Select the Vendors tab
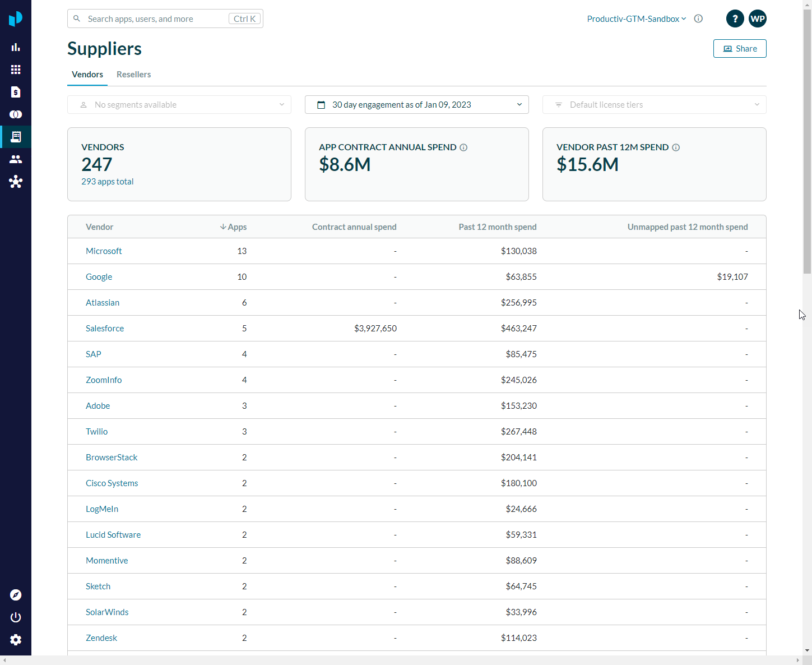Screen dimensions: 812x665 tap(87, 75)
